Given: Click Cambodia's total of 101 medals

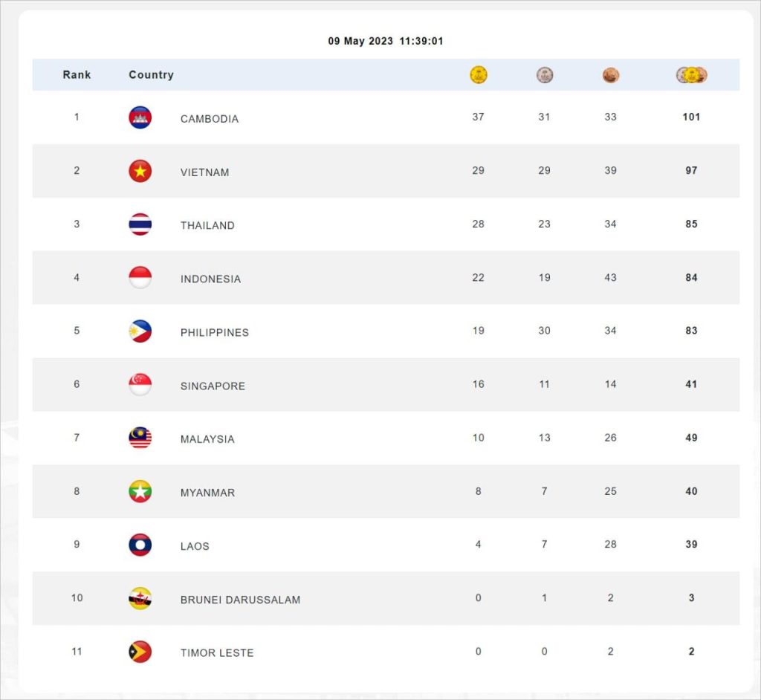Looking at the screenshot, I should point(691,117).
